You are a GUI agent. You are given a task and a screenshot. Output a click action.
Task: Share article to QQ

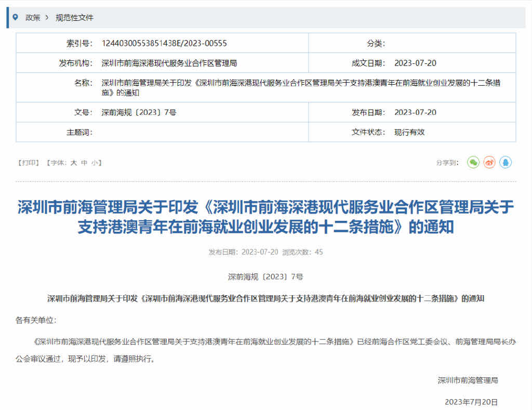pos(506,163)
